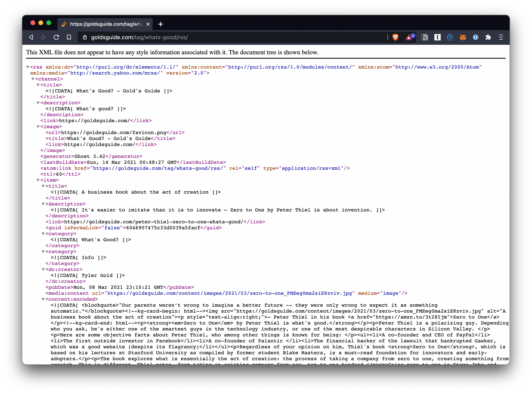Open the Brave hamburger main menu
The image size is (532, 394).
pyautogui.click(x=501, y=37)
